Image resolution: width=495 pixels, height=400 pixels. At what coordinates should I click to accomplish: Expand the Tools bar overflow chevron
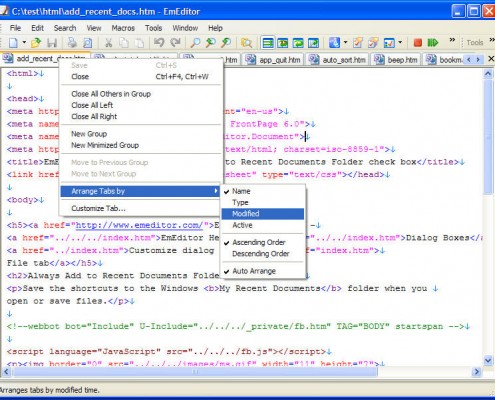coord(492,40)
